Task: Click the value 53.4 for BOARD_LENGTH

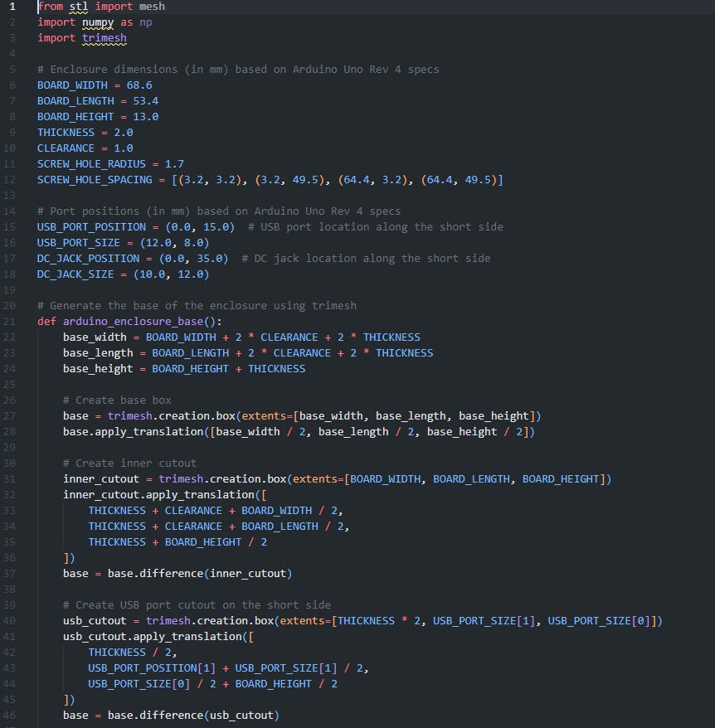Action: pyautogui.click(x=146, y=101)
